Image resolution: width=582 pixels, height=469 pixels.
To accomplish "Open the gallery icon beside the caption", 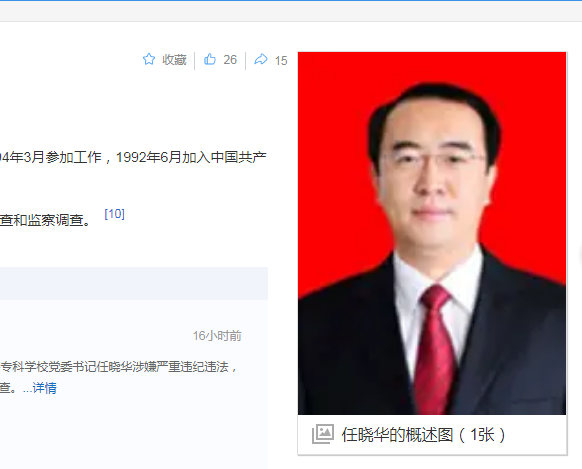I will [x=323, y=434].
